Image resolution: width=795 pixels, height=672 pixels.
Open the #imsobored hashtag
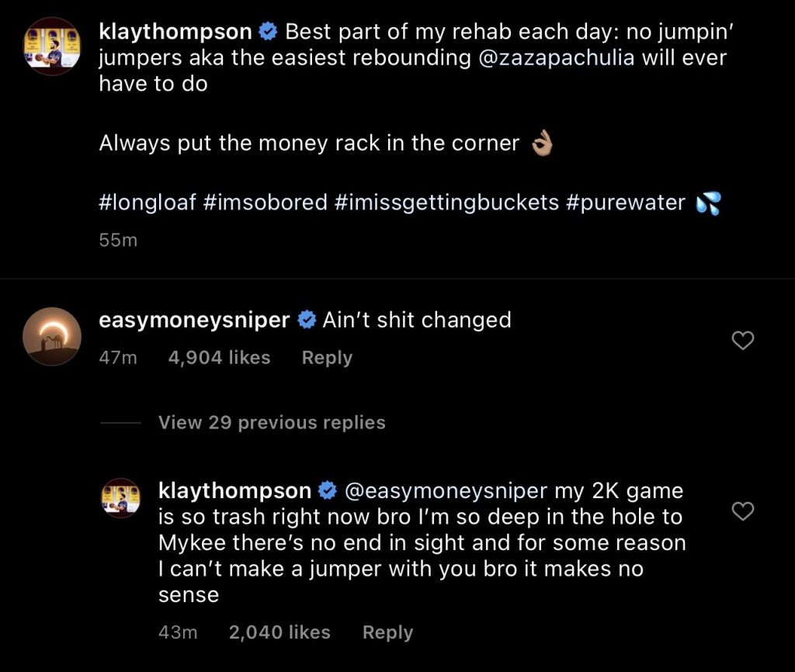[x=266, y=203]
